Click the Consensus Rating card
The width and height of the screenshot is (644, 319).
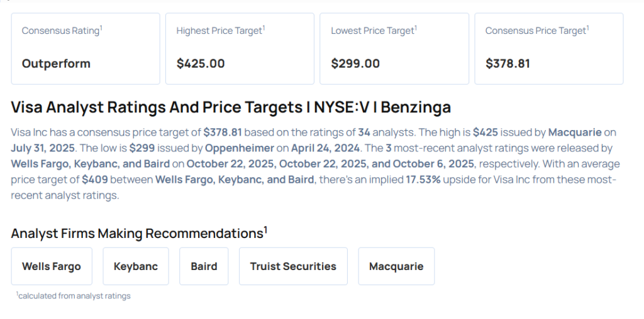86,48
